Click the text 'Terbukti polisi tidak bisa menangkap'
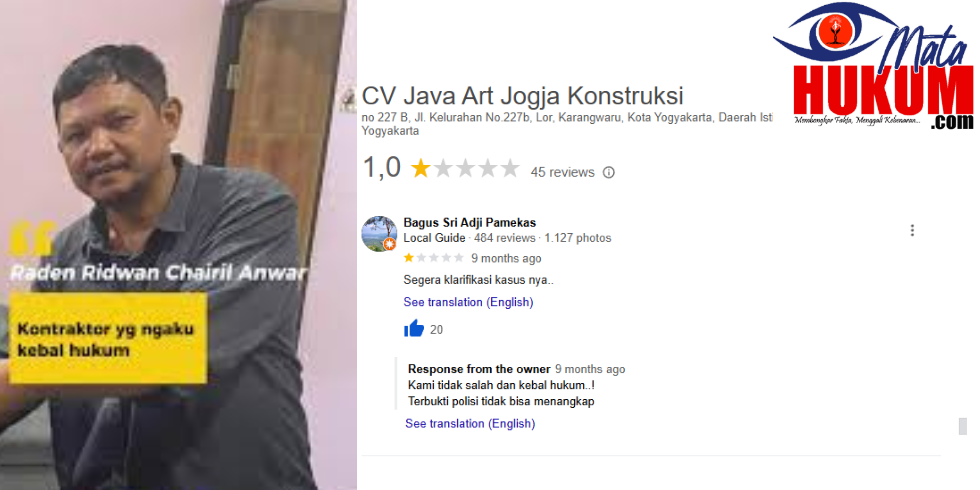The width and height of the screenshot is (980, 490). pyautogui.click(x=501, y=402)
